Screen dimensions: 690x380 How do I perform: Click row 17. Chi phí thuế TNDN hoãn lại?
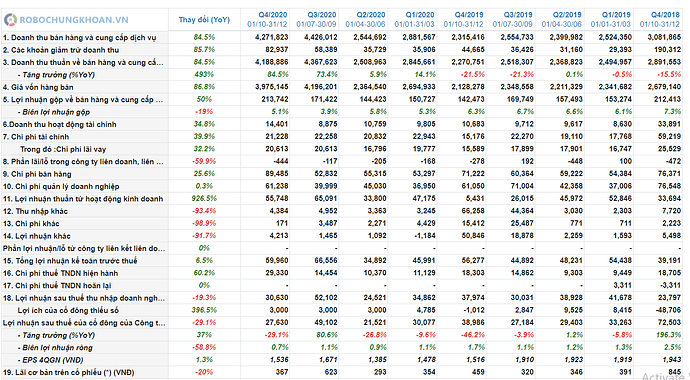pyautogui.click(x=57, y=286)
